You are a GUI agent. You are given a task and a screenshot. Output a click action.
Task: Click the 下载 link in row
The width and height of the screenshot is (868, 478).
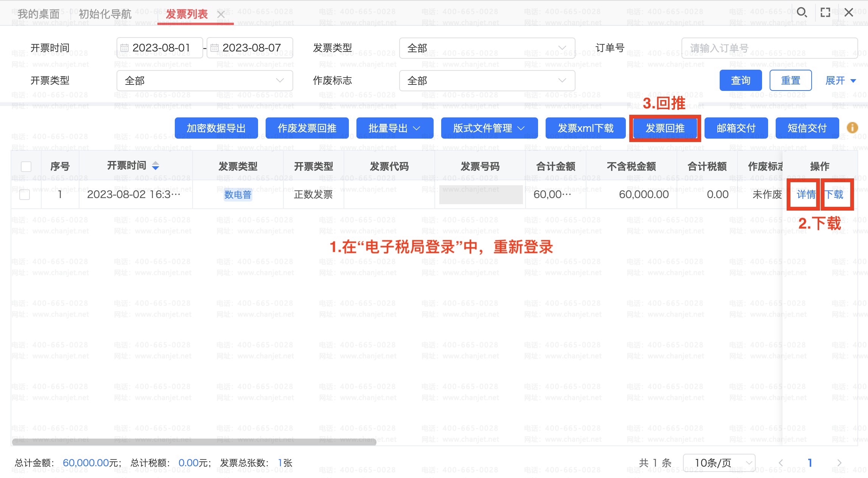(x=834, y=195)
